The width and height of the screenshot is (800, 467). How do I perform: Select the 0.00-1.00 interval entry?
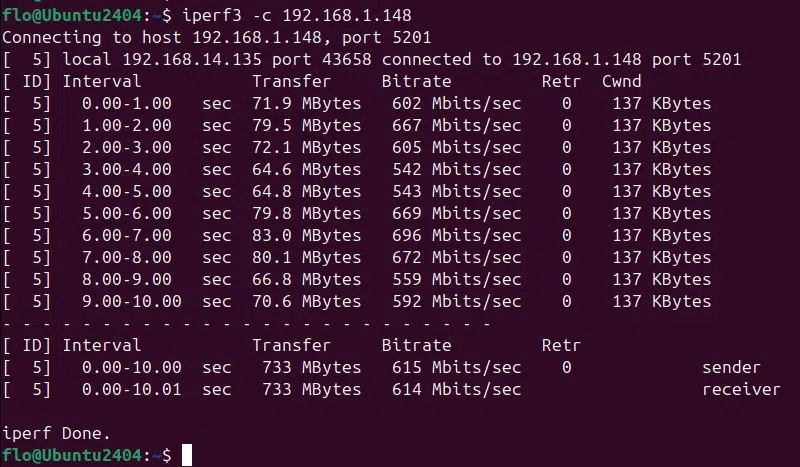point(127,104)
